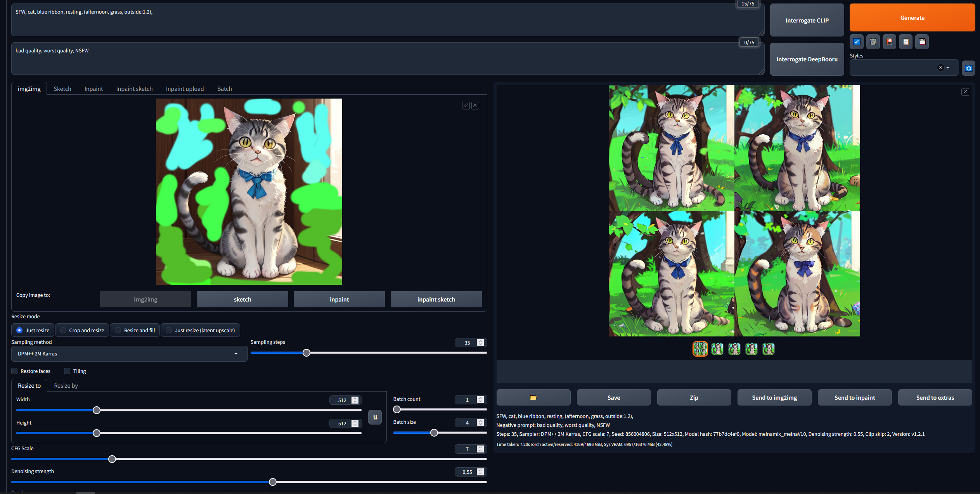This screenshot has height=494, width=980.
Task: Select the second generated image thumbnail
Action: 717,348
